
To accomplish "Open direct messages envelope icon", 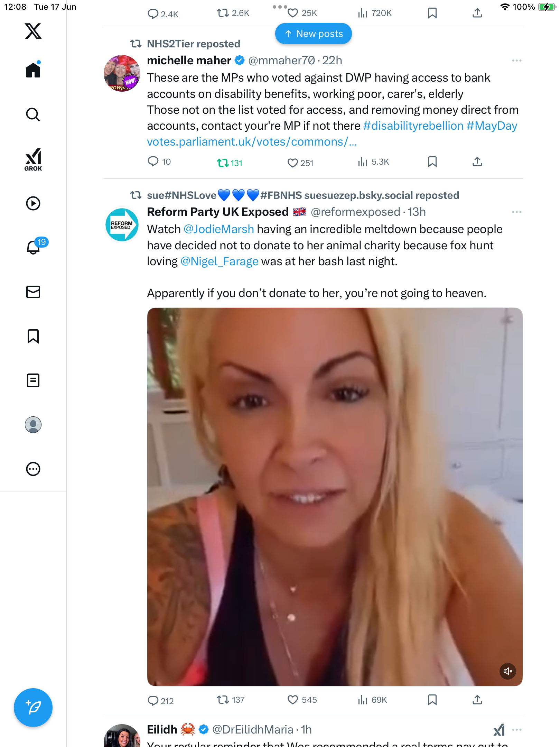I will (33, 292).
